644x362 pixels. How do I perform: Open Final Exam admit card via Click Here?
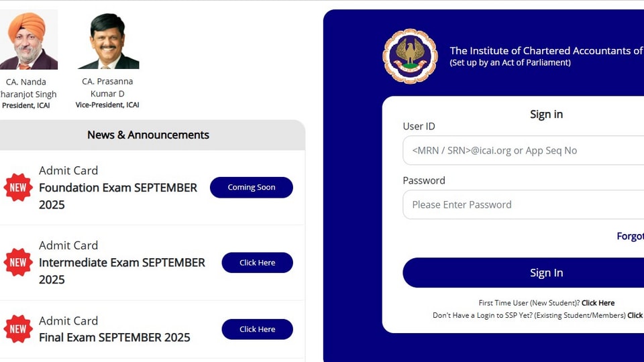(x=258, y=329)
